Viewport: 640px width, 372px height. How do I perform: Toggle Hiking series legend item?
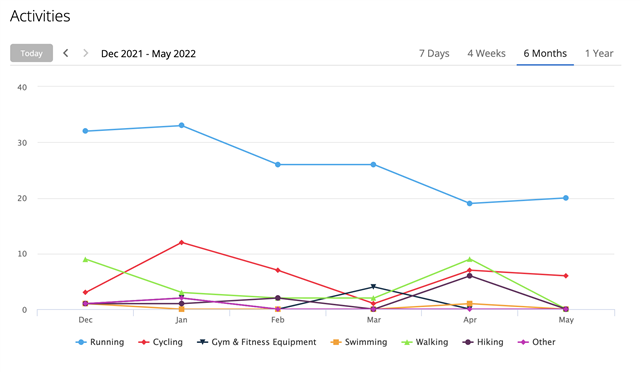point(483,342)
